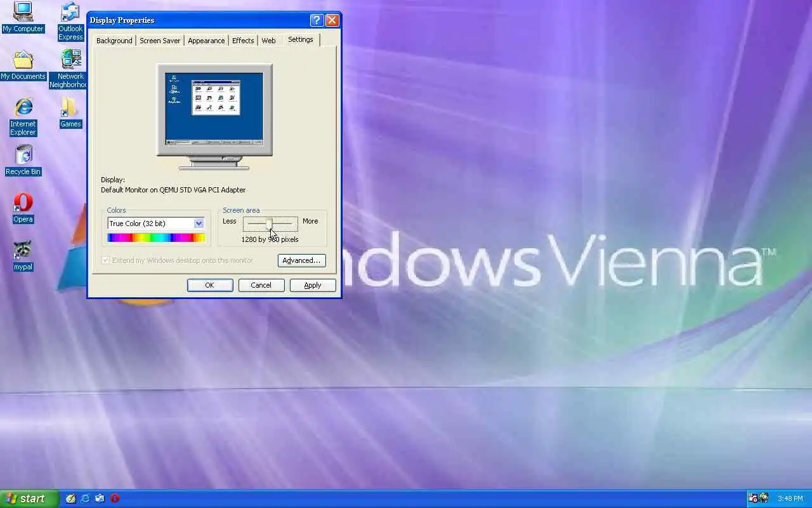The image size is (812, 508).
Task: Click the OK button
Action: (210, 286)
